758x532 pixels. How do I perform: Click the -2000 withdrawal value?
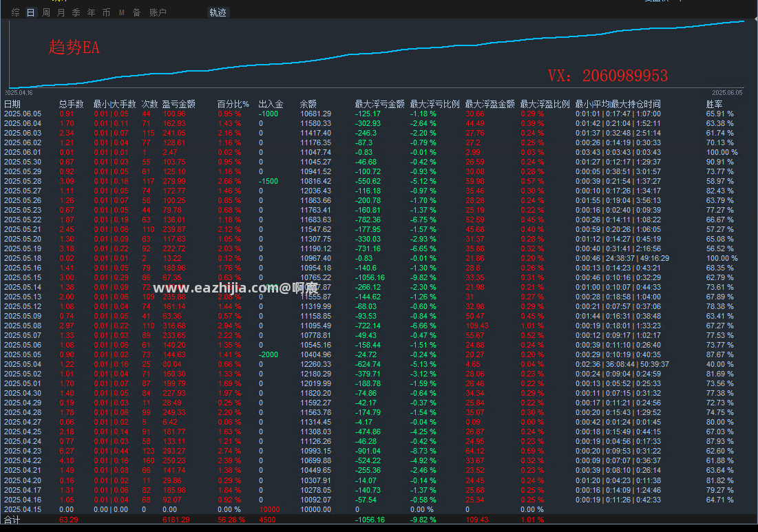coord(269,354)
